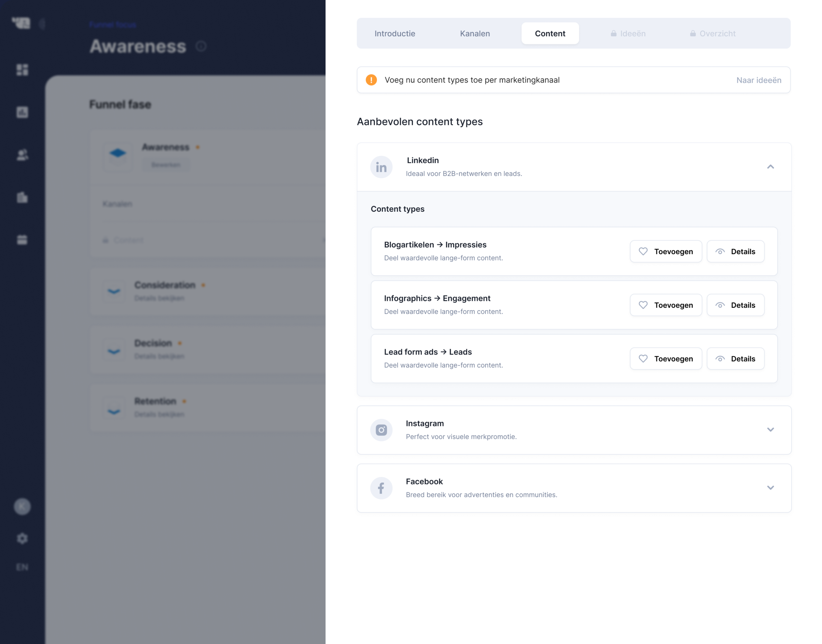
Task: Open the settings gear in sidebar
Action: coord(22,538)
